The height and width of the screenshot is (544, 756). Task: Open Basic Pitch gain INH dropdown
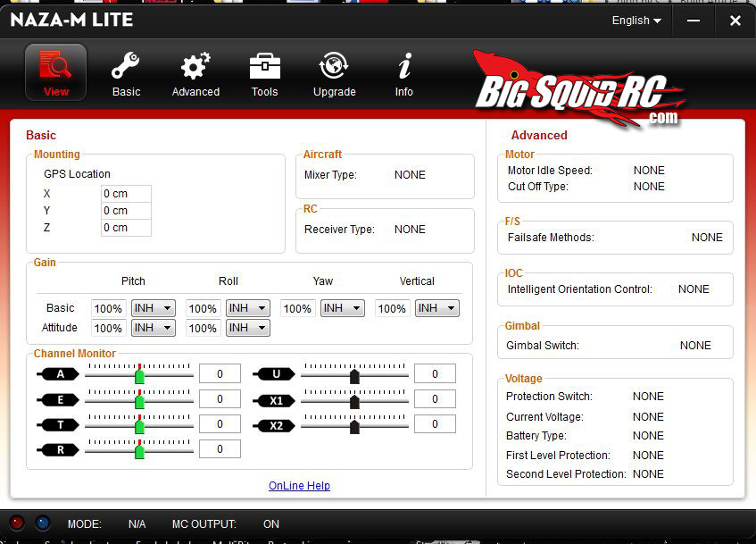tap(154, 308)
